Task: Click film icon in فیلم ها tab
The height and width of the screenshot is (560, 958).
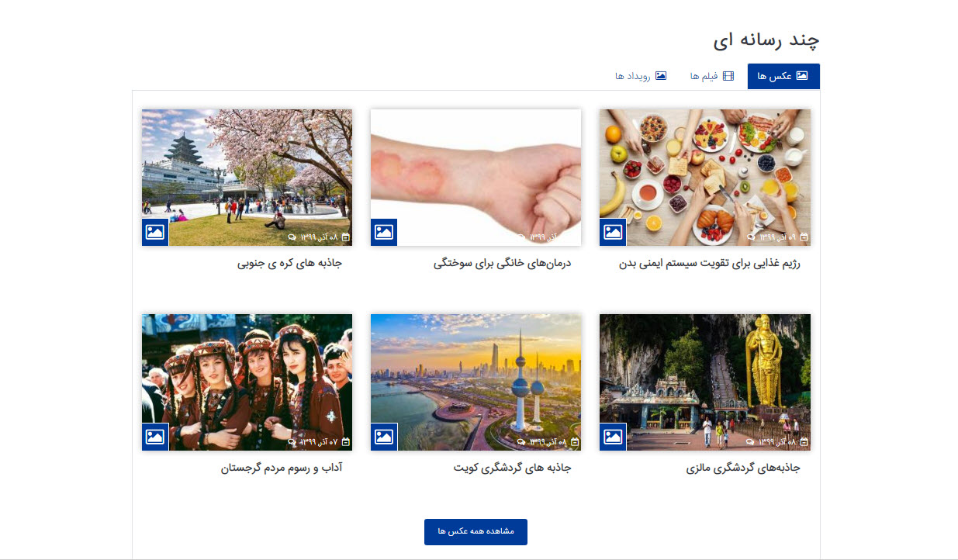Action: (728, 76)
